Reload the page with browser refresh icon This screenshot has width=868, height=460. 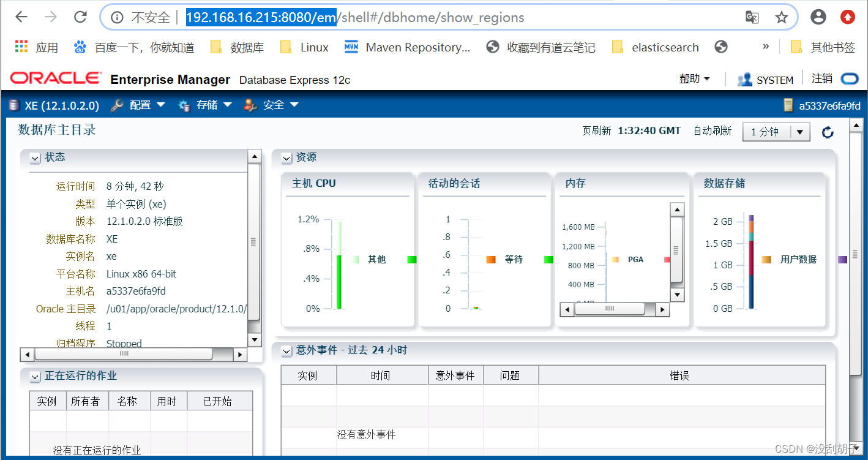80,17
